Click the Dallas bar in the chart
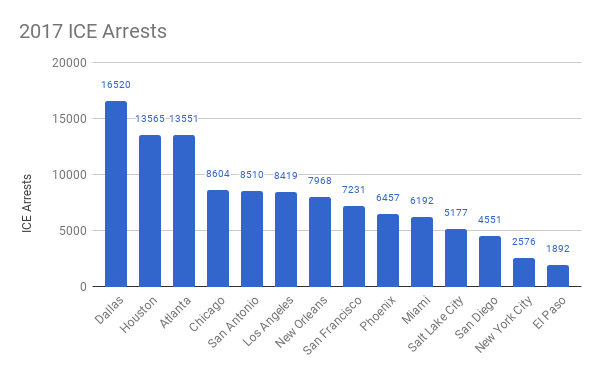Viewport: 600px width, 371px height. click(116, 194)
